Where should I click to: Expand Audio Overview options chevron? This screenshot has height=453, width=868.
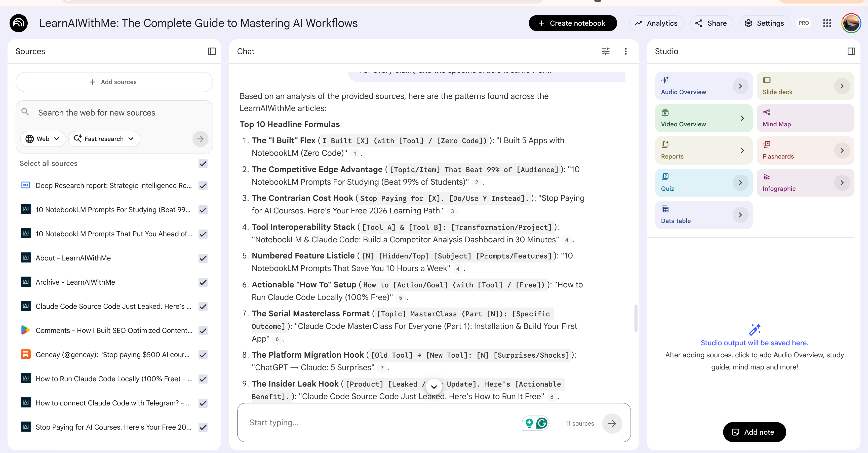tap(740, 86)
